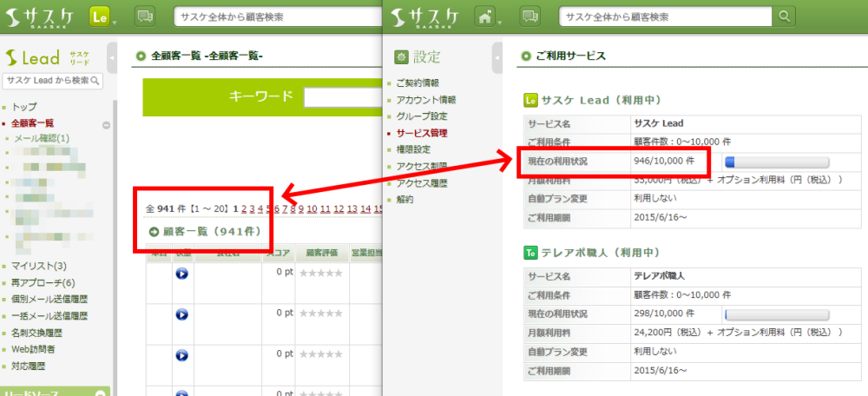Go to page 2 of customer list
Screen dimensions: 868x396
click(244, 208)
